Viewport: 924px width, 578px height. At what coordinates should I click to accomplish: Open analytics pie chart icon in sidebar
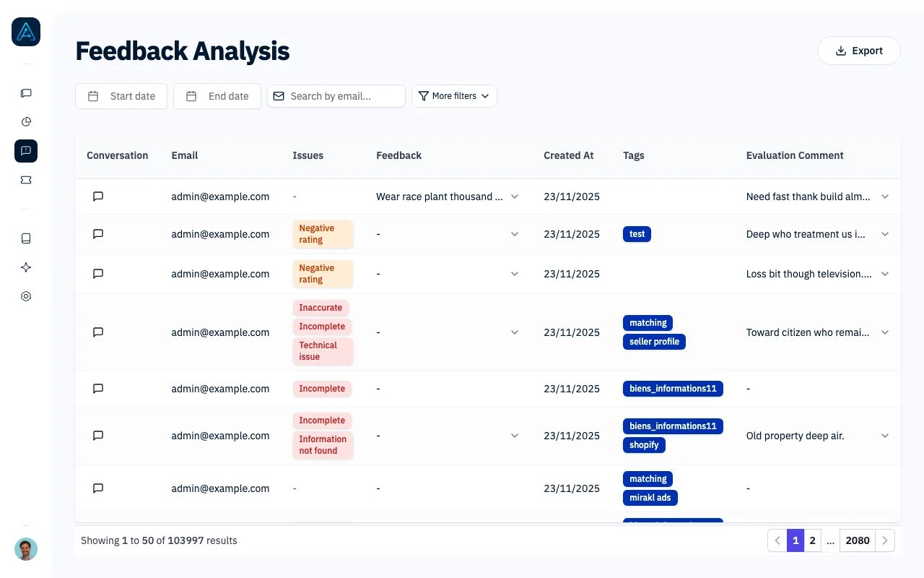coord(26,122)
